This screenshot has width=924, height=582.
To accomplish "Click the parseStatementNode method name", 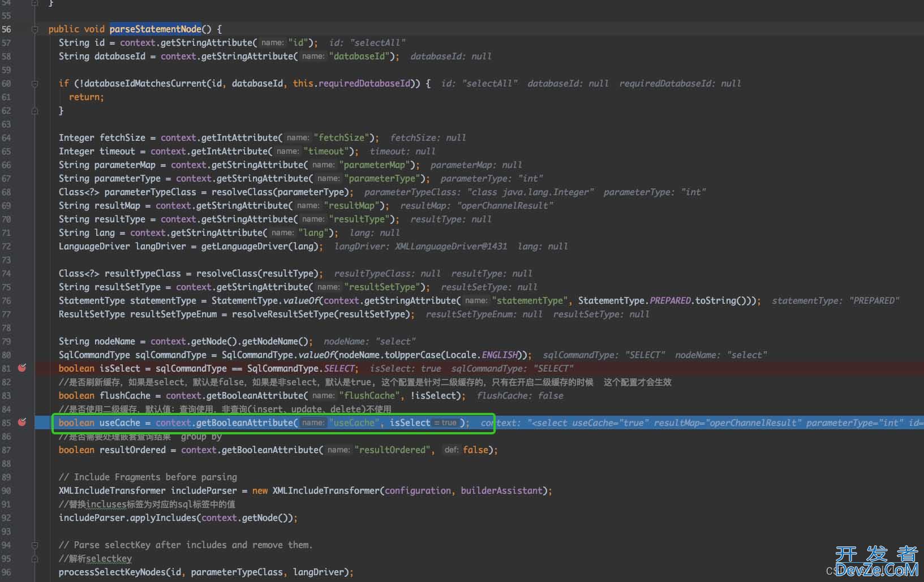I will point(155,29).
